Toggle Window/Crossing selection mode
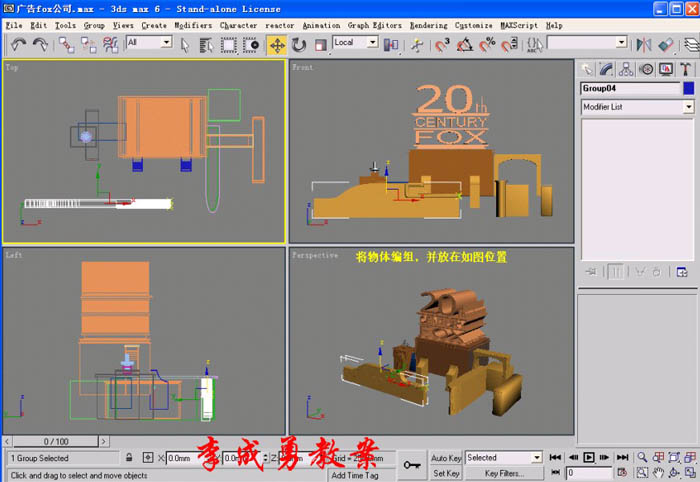 (x=250, y=45)
